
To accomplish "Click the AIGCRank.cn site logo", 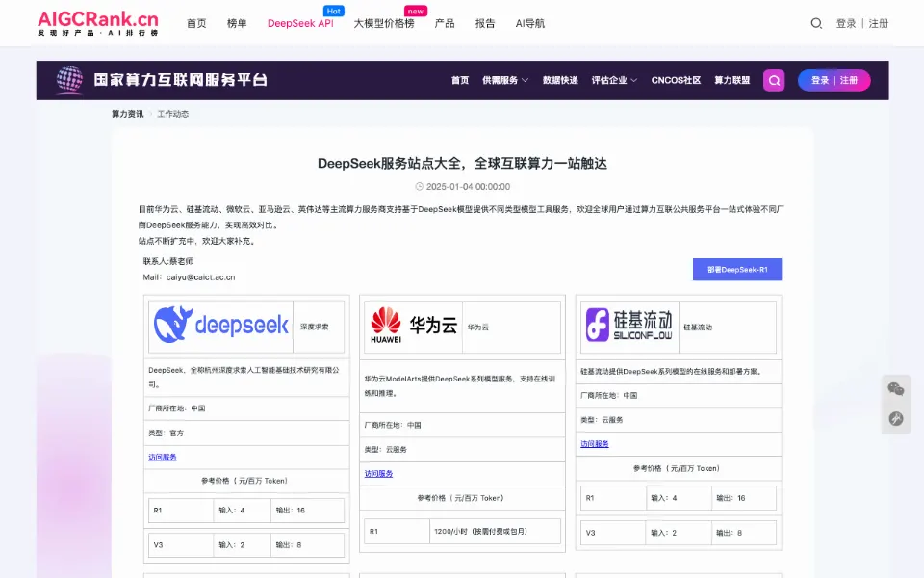I will [98, 23].
